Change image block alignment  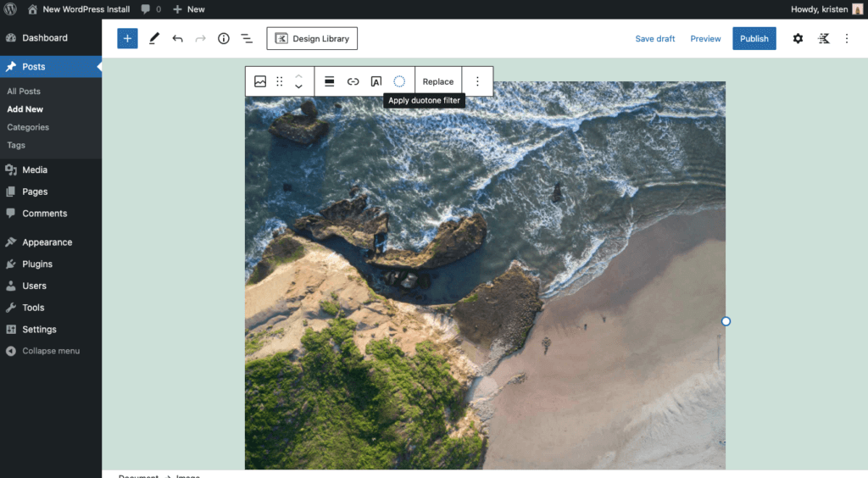(330, 81)
